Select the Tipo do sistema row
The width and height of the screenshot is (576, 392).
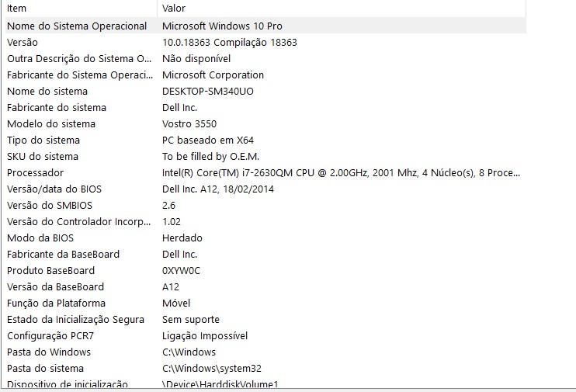tap(265, 140)
